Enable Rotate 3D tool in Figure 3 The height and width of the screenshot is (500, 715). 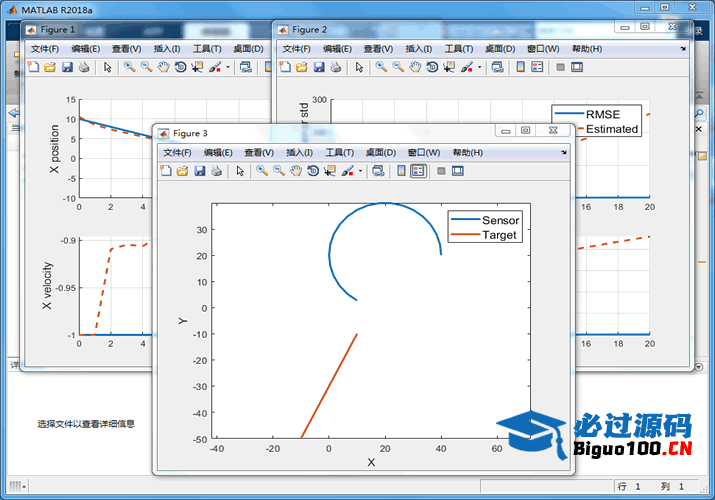tap(313, 171)
